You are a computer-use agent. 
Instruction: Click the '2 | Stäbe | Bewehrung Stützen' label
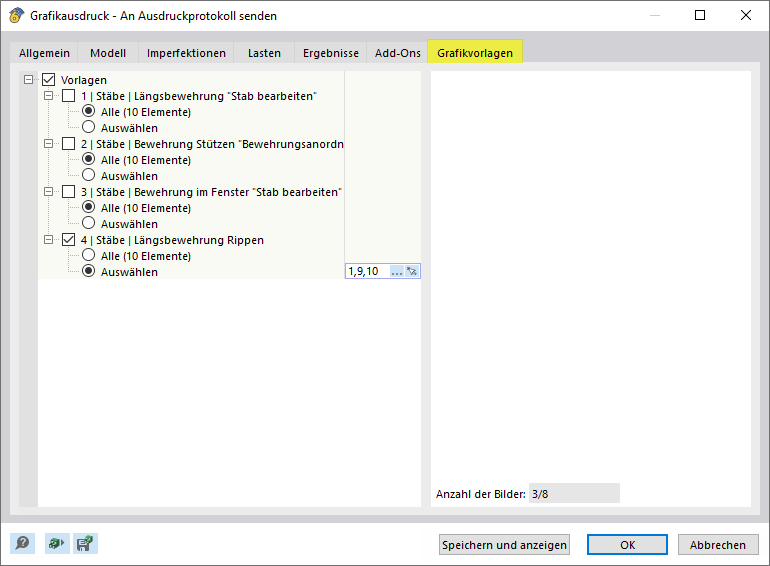point(212,144)
